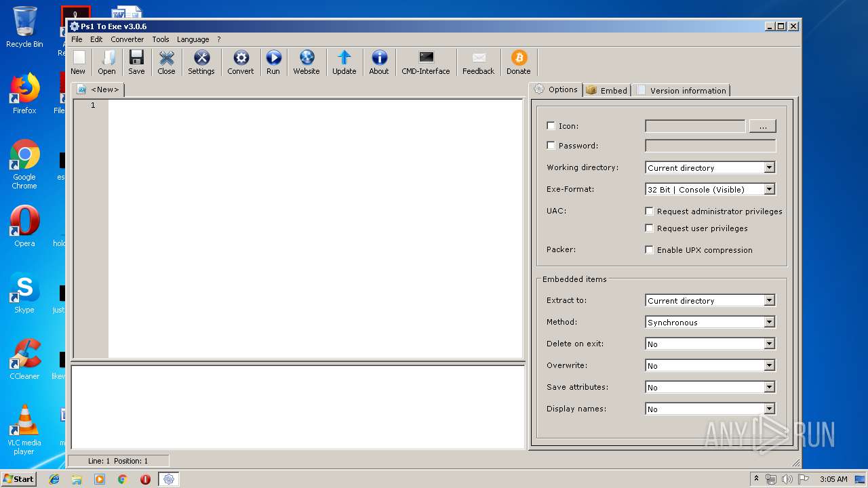Expand the Overwrite dropdown
Image resolution: width=868 pixels, height=488 pixels.
point(769,365)
